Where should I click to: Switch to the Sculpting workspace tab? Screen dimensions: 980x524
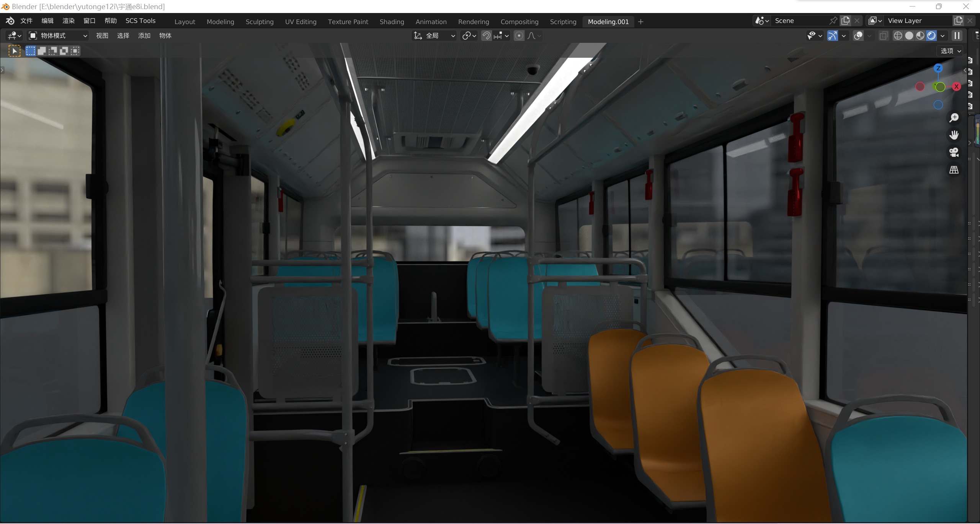point(260,22)
